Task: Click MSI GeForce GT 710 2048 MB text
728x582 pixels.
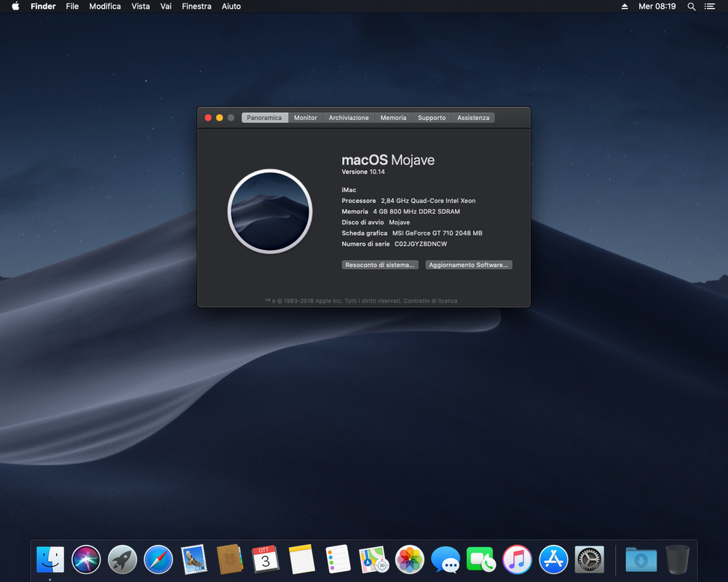Action: click(438, 233)
